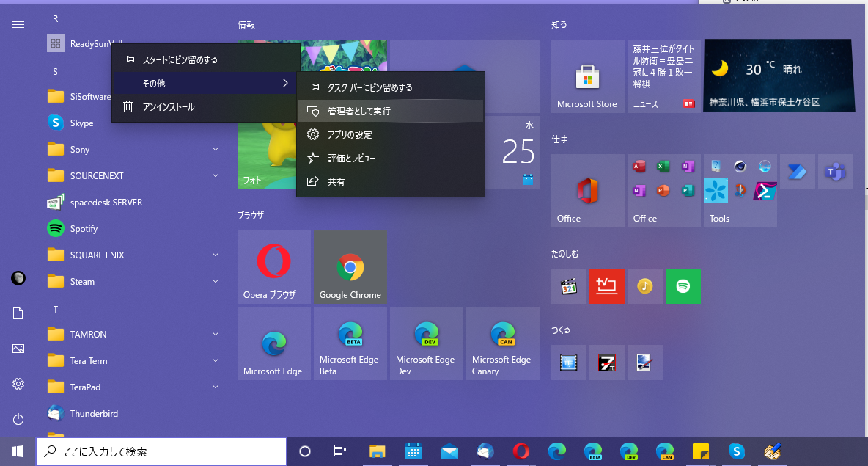Expand the Sony folder in the app list

point(133,150)
